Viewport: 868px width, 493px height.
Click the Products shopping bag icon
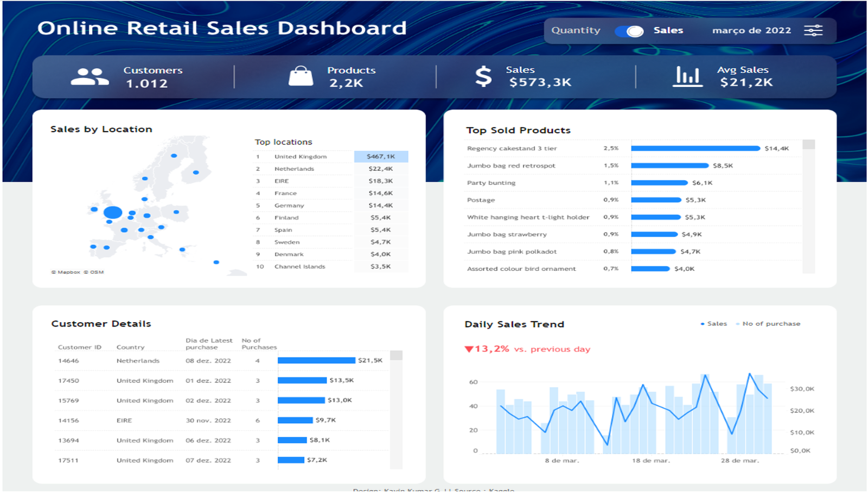click(x=302, y=76)
